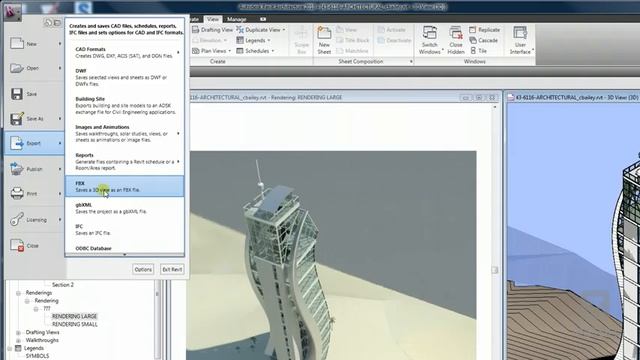Click the Exit Revit button
The height and width of the screenshot is (360, 640).
pyautogui.click(x=172, y=269)
